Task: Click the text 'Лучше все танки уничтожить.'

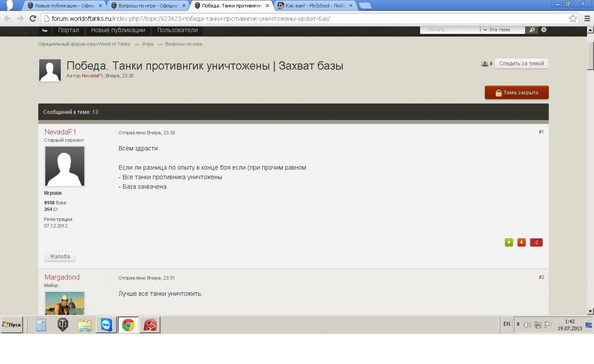Action: tap(161, 294)
